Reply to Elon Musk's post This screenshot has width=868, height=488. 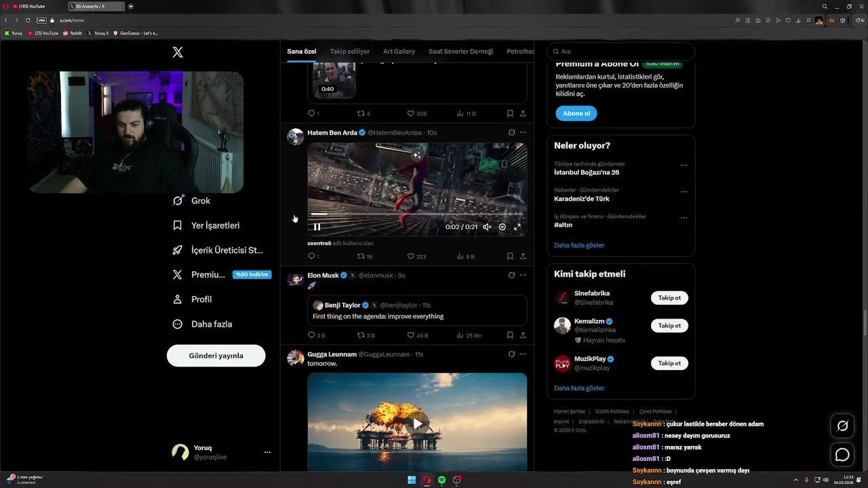coord(316,335)
